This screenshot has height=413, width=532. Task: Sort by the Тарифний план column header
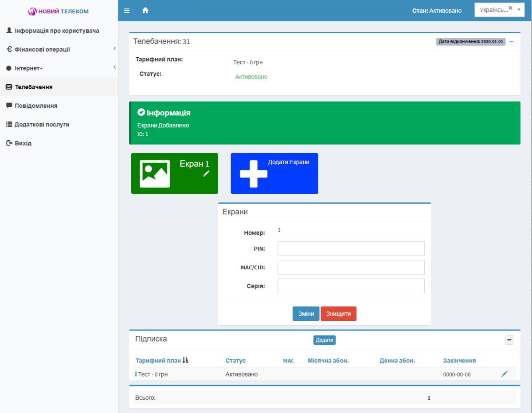(158, 361)
